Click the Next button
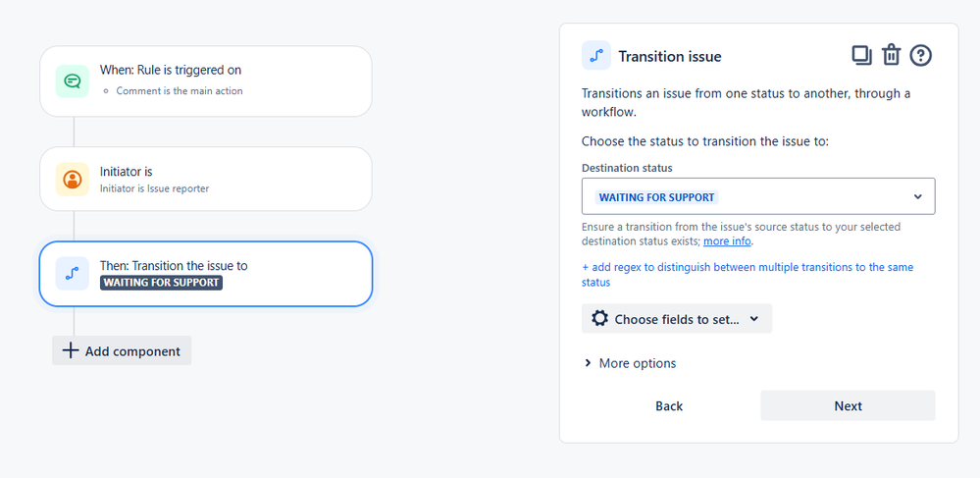This screenshot has height=478, width=980. [848, 406]
